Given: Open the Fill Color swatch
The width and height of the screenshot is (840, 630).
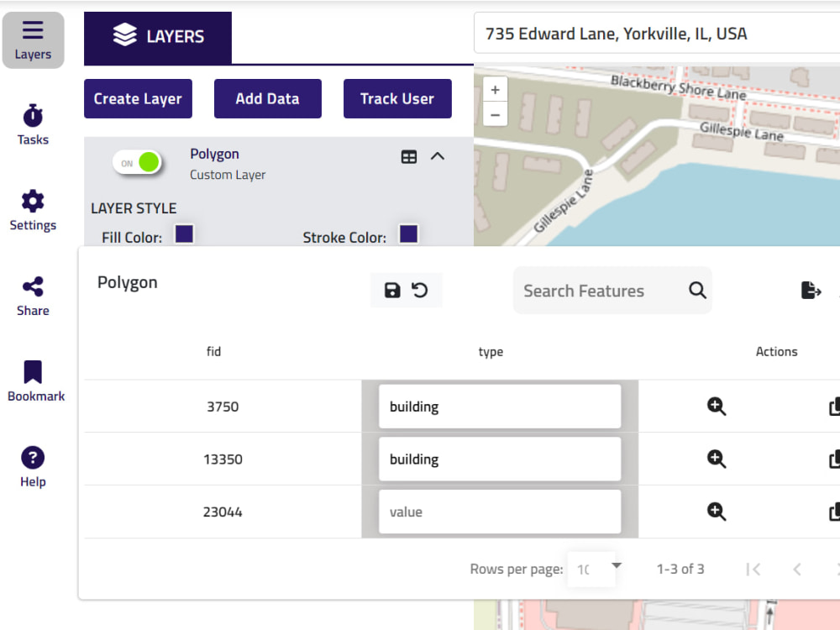Looking at the screenshot, I should (x=184, y=234).
